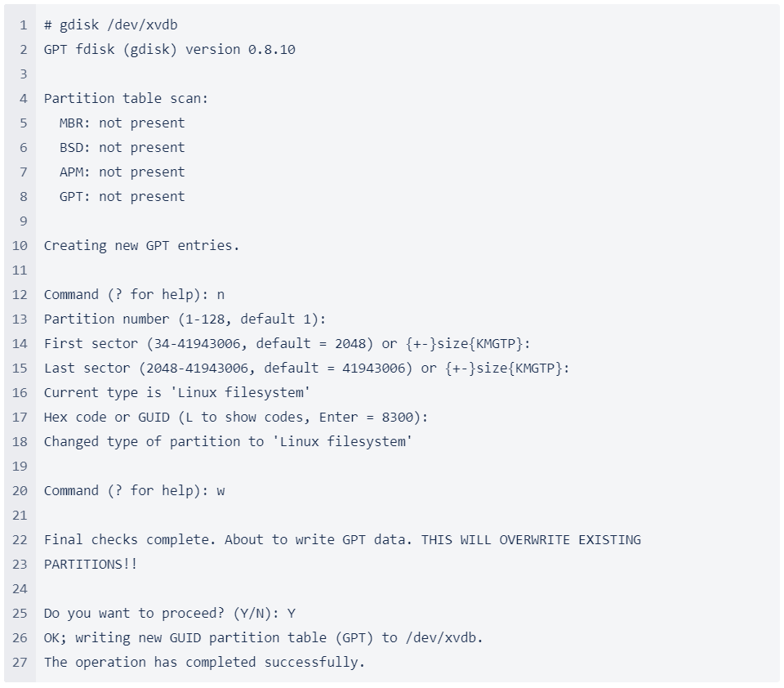Click the 'Last sector' prompt line
The height and width of the screenshot is (688, 784).
point(306,368)
